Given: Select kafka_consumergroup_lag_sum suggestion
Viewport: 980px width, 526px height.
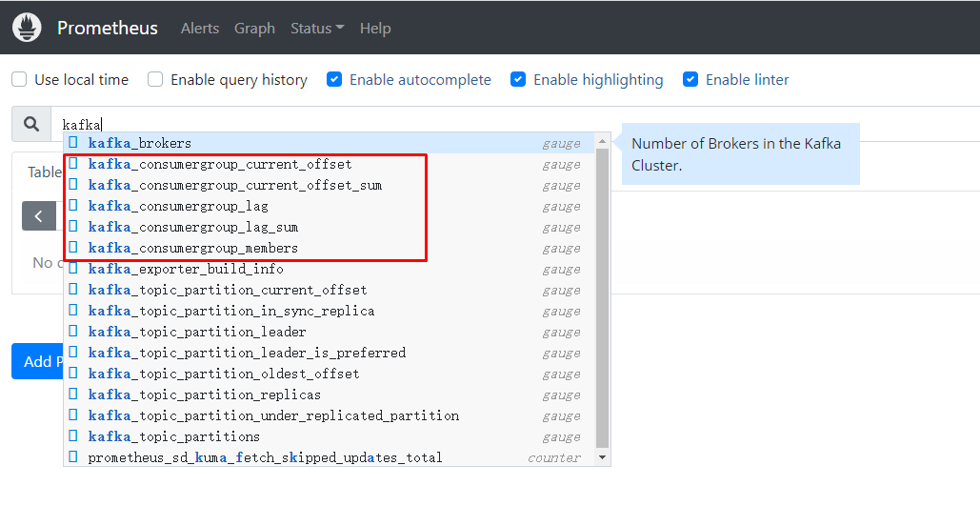Looking at the screenshot, I should [330, 227].
